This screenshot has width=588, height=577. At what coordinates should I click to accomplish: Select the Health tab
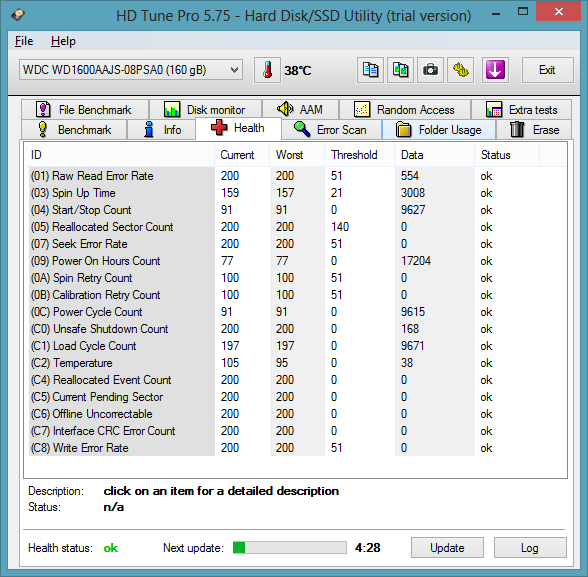click(x=238, y=128)
